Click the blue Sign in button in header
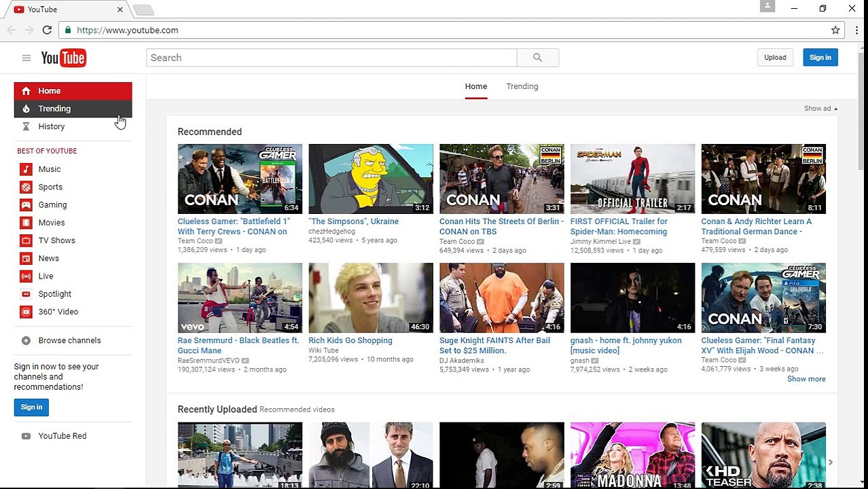Viewport: 868px width, 489px height. [820, 58]
